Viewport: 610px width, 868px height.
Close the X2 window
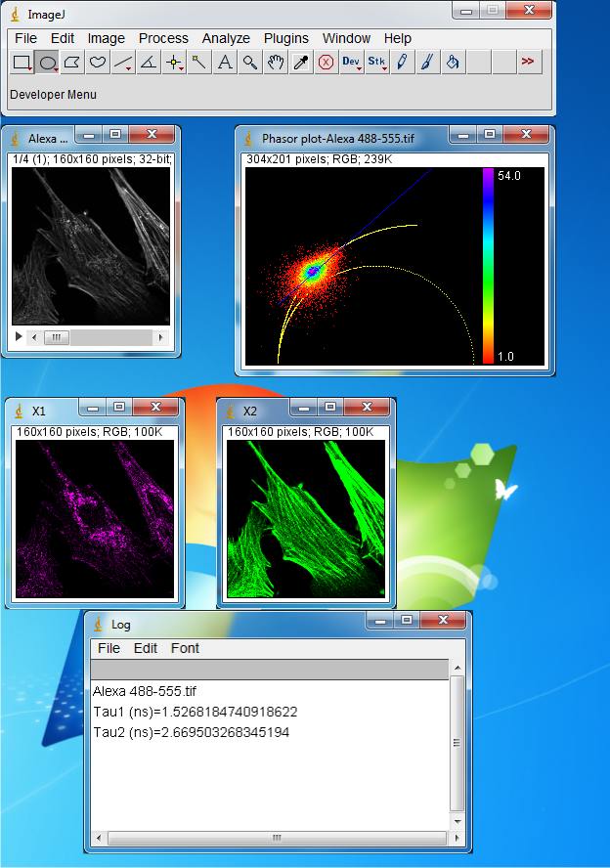coord(367,407)
